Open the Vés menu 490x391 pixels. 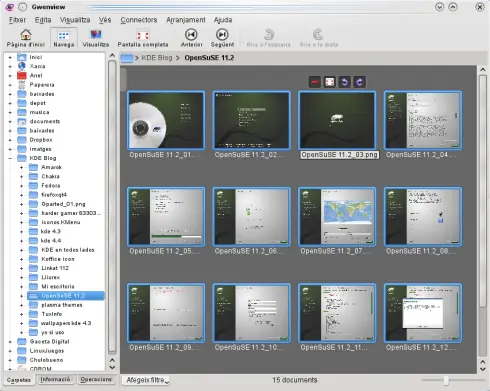tap(105, 20)
